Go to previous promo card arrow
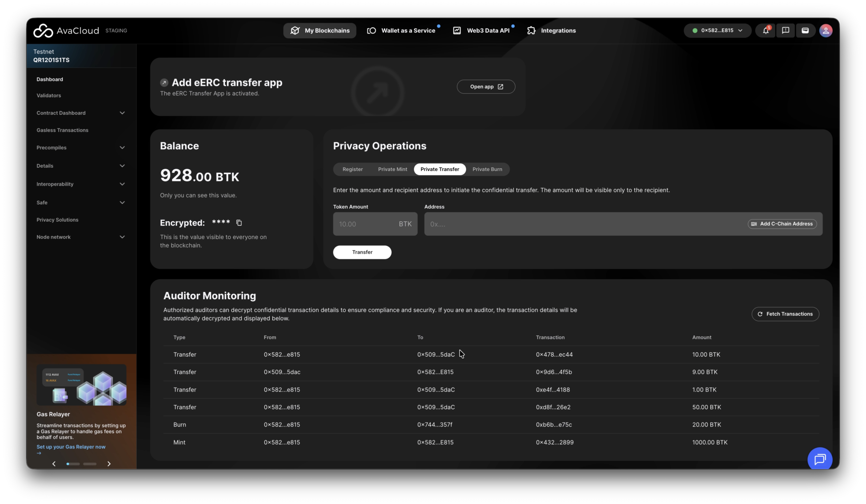Viewport: 866px width, 504px height. [x=54, y=464]
